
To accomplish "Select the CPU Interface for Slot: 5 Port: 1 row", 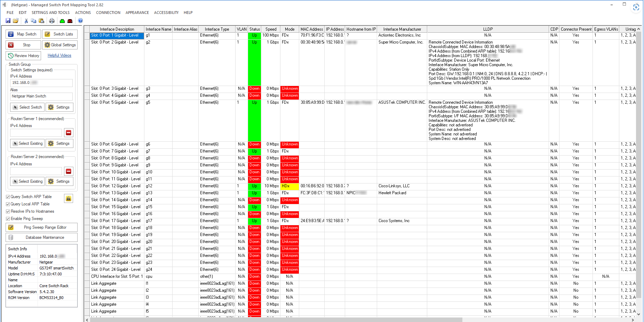I will [x=117, y=276].
